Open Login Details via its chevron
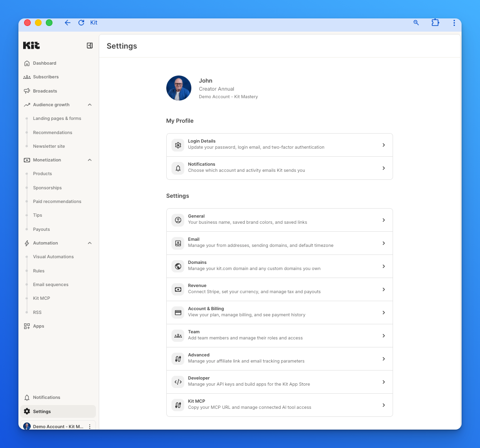The width and height of the screenshot is (480, 448). pos(384,145)
